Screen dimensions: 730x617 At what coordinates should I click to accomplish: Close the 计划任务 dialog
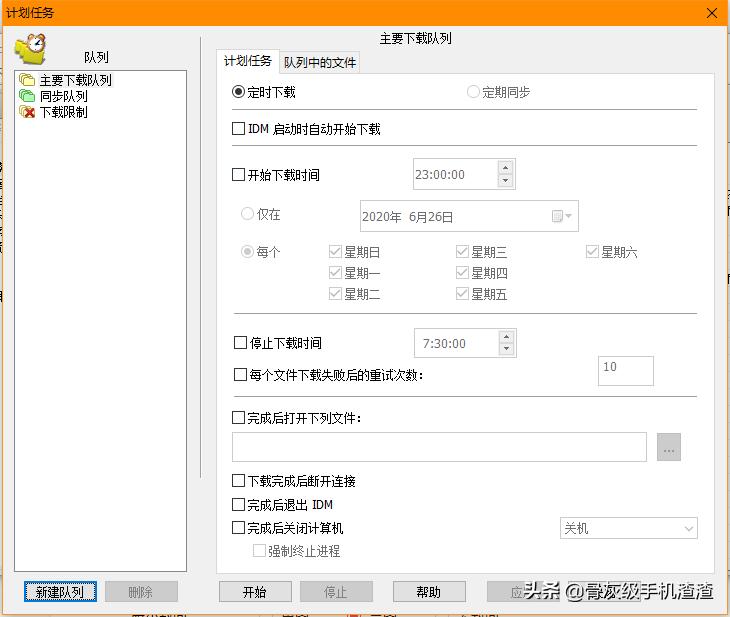pos(712,13)
